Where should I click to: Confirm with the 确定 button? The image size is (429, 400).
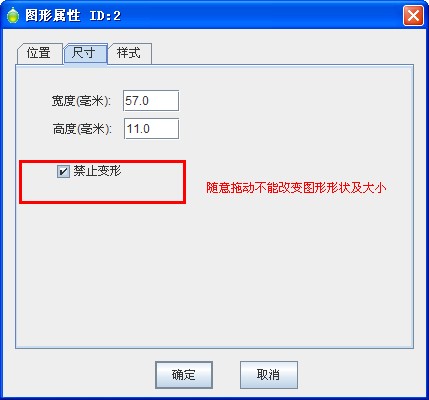[x=184, y=375]
